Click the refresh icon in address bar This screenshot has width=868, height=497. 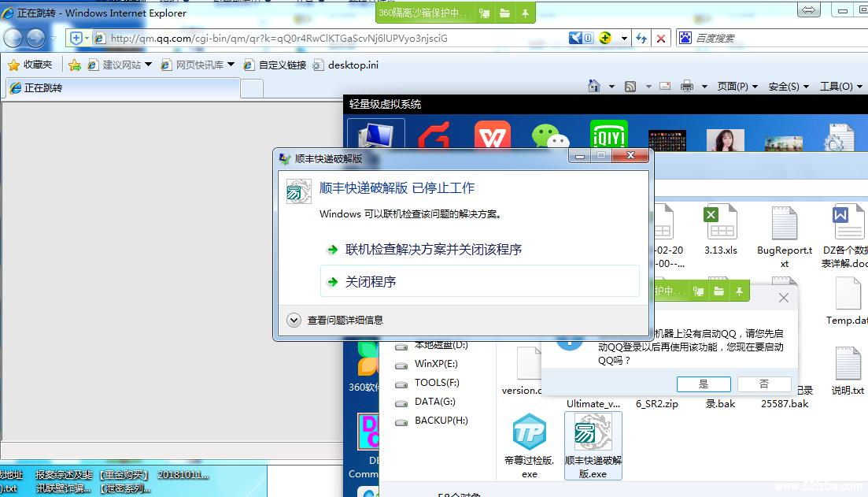641,39
